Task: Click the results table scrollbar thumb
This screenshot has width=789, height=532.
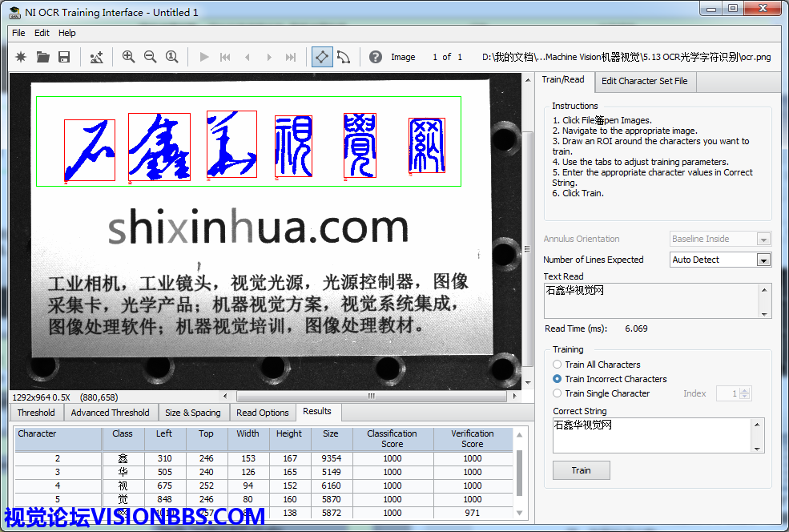Action: coord(519,474)
